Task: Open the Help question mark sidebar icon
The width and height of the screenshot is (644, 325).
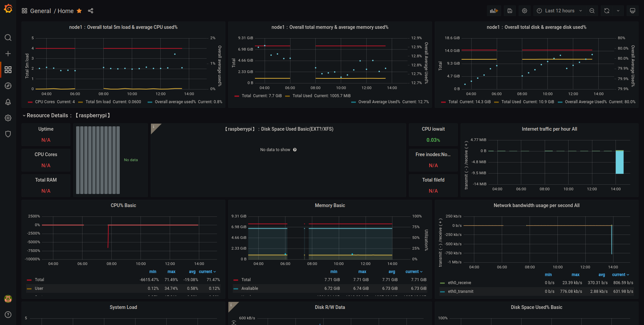Action: pos(8,315)
